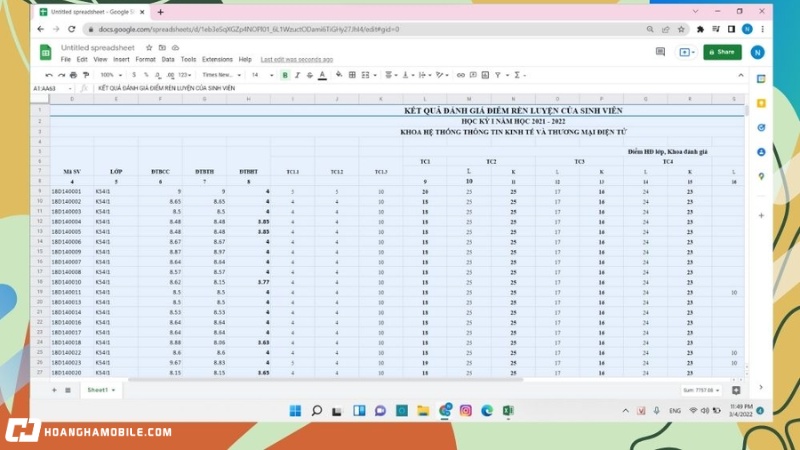The height and width of the screenshot is (450, 800).
Task: Open the more number formats 123 dropdown
Action: click(185, 75)
